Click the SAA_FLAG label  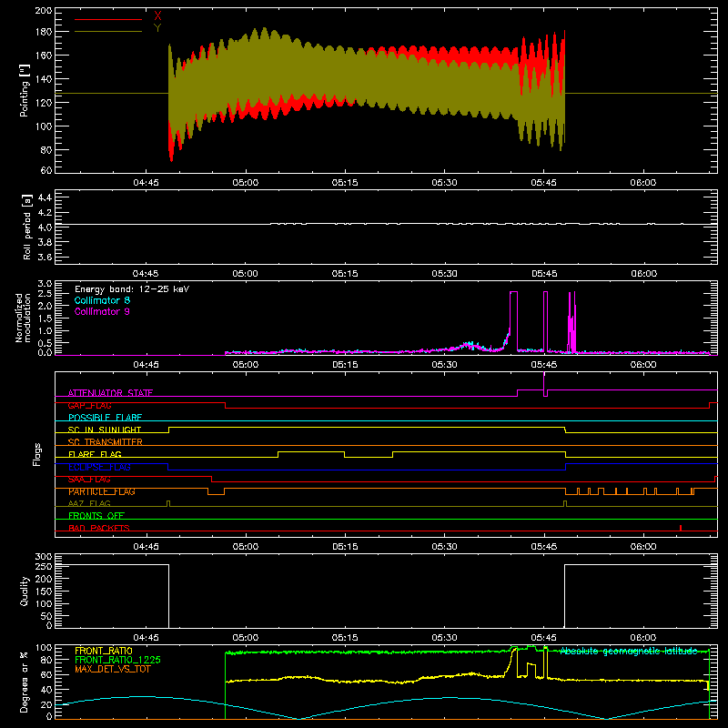(89, 480)
